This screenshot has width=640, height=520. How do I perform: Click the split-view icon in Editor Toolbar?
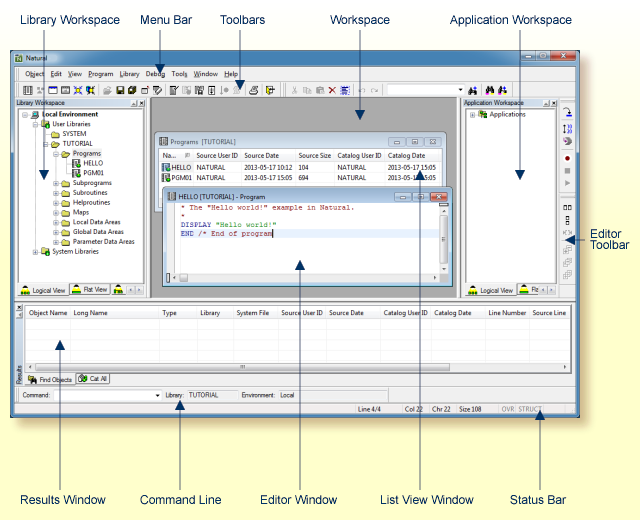click(x=568, y=206)
